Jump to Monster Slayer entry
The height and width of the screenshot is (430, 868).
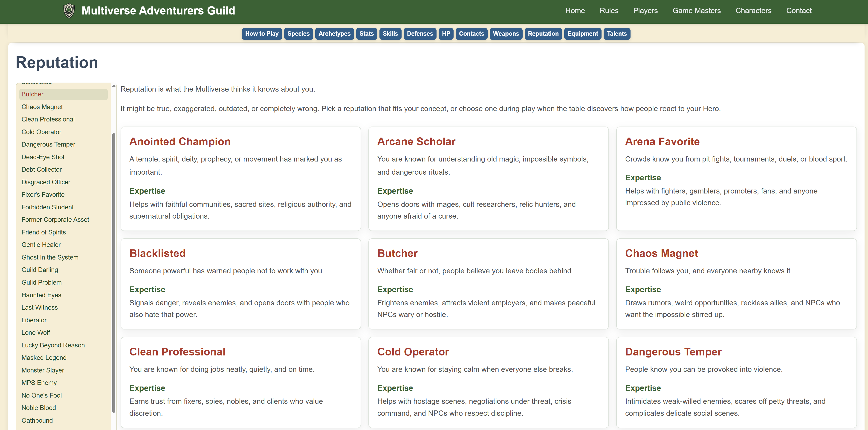[x=63, y=370]
